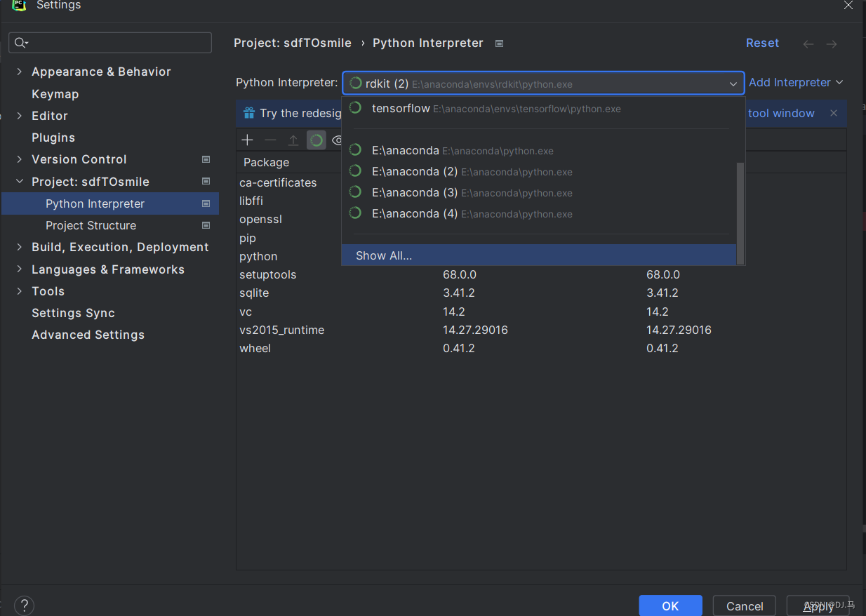Screen dimensions: 866x616
Task: Click the help question mark button
Action: 24,605
